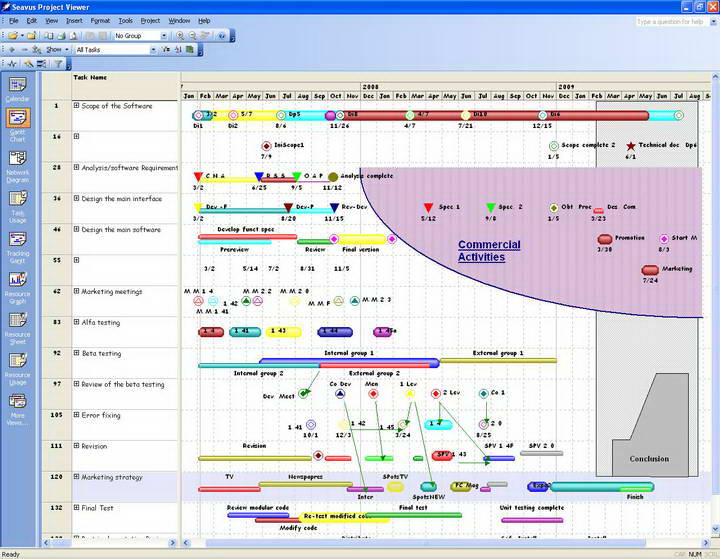This screenshot has width=720, height=559.
Task: Click the Technical doc star milestone
Action: (630, 145)
